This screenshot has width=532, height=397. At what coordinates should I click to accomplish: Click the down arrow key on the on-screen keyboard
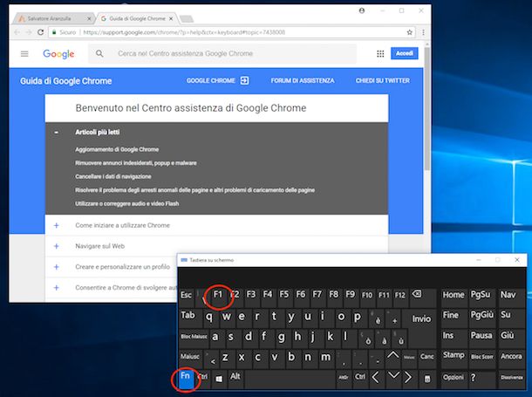[x=392, y=378]
